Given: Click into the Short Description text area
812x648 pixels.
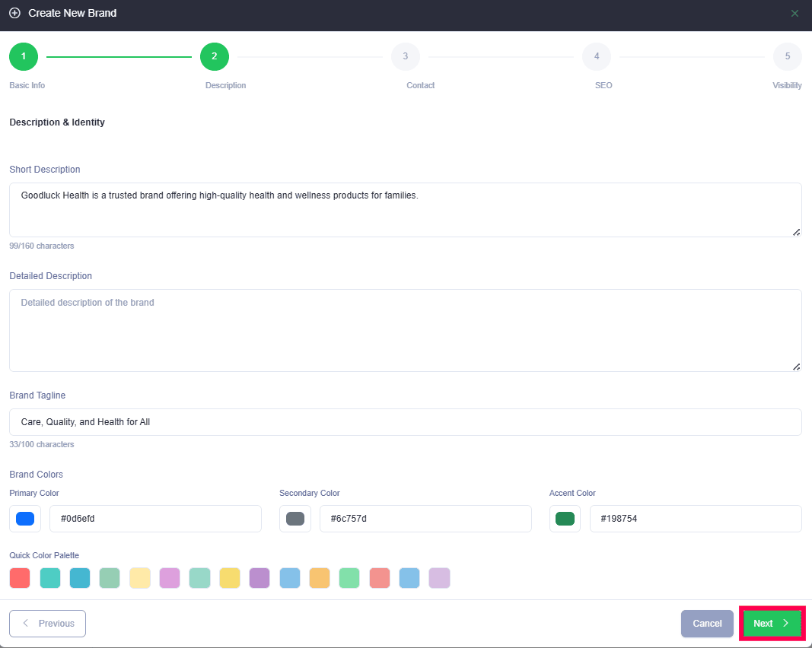Looking at the screenshot, I should point(405,210).
